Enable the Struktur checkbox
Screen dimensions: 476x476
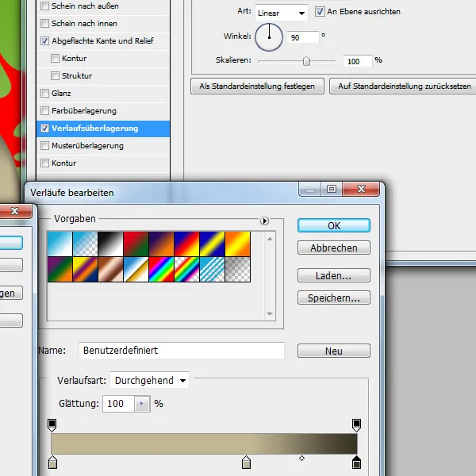[x=55, y=75]
